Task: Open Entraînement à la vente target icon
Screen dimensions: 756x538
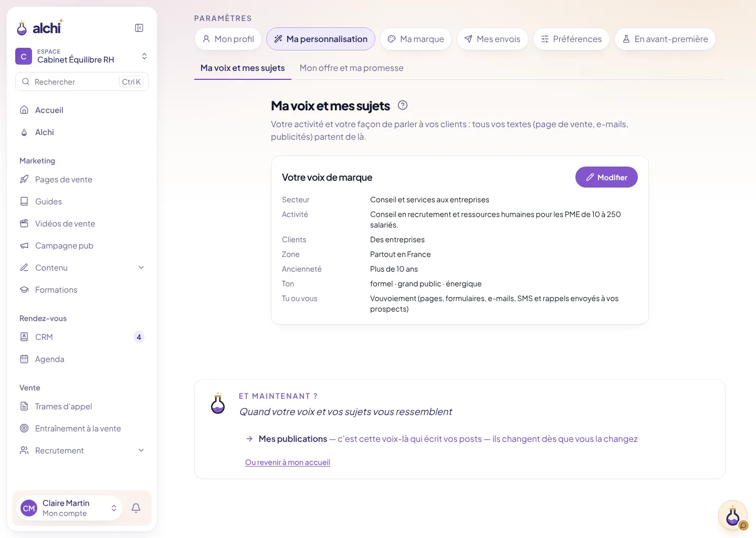Action: pyautogui.click(x=24, y=428)
